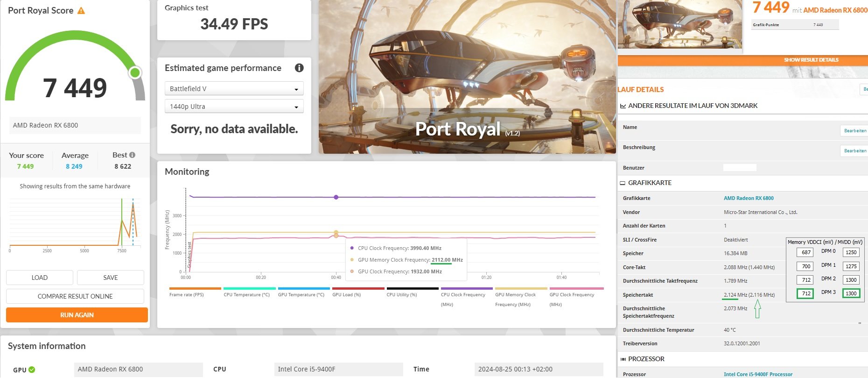The image size is (868, 378).
Task: Open the Intel Core i5-9400F Processor link
Action: point(758,374)
